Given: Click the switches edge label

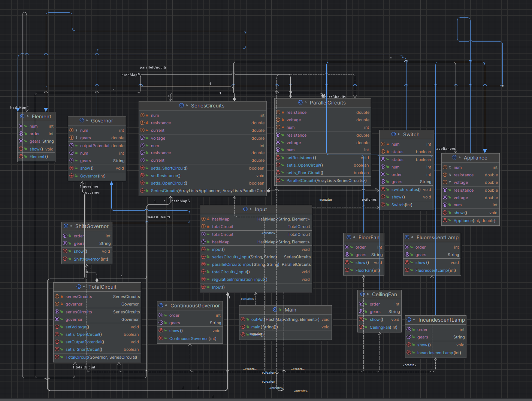Looking at the screenshot, I should tap(369, 200).
